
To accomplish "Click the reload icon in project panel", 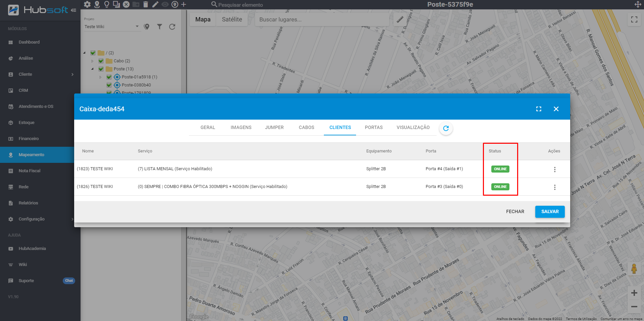I will [172, 27].
